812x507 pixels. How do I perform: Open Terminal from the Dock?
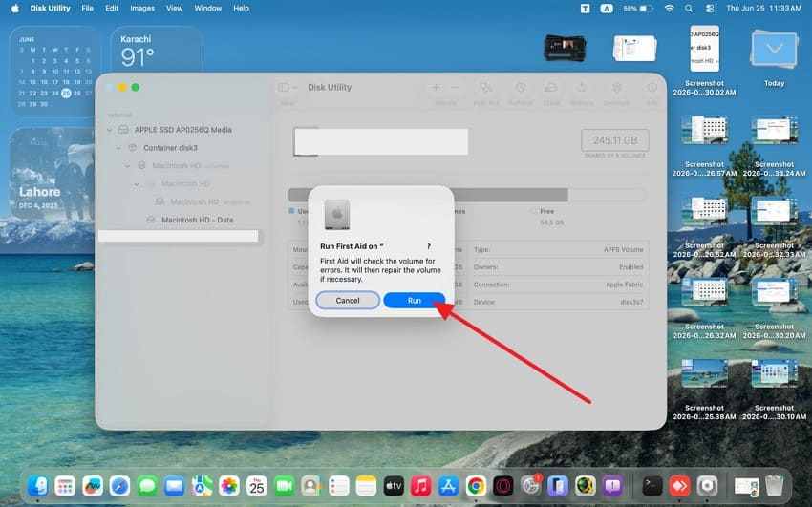tap(652, 486)
